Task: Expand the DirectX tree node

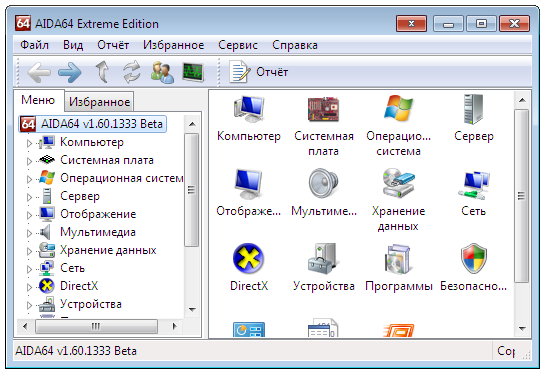Action: click(29, 287)
